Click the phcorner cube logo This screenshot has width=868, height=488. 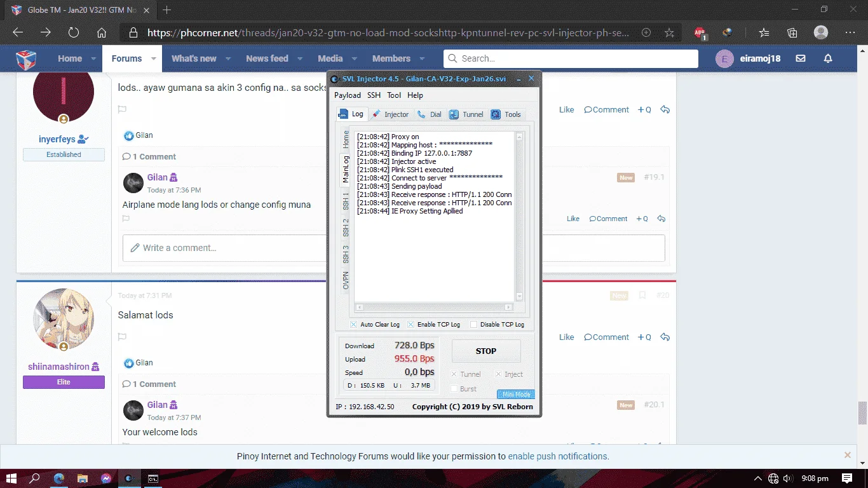(26, 59)
